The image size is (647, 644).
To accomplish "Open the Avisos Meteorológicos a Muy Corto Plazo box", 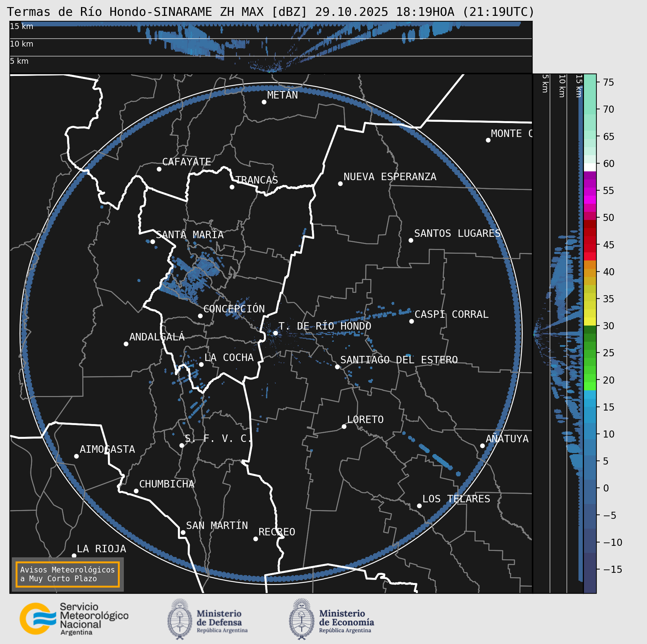I will (x=68, y=574).
